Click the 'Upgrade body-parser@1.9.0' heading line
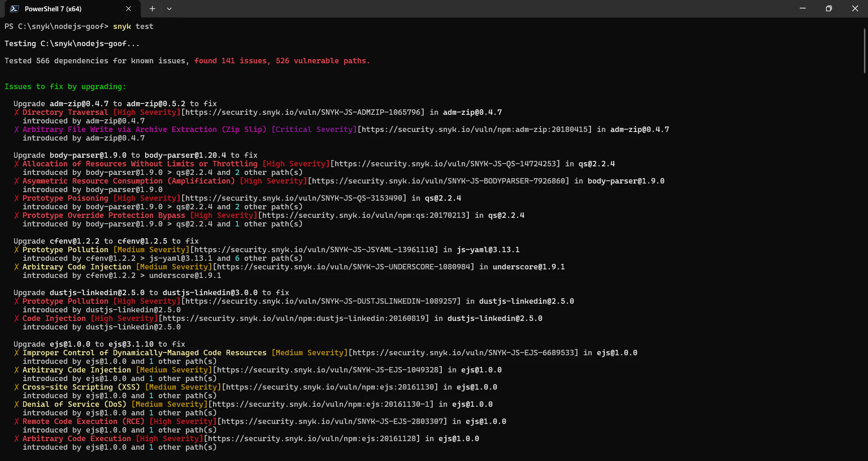This screenshot has height=461, width=868. coord(136,155)
